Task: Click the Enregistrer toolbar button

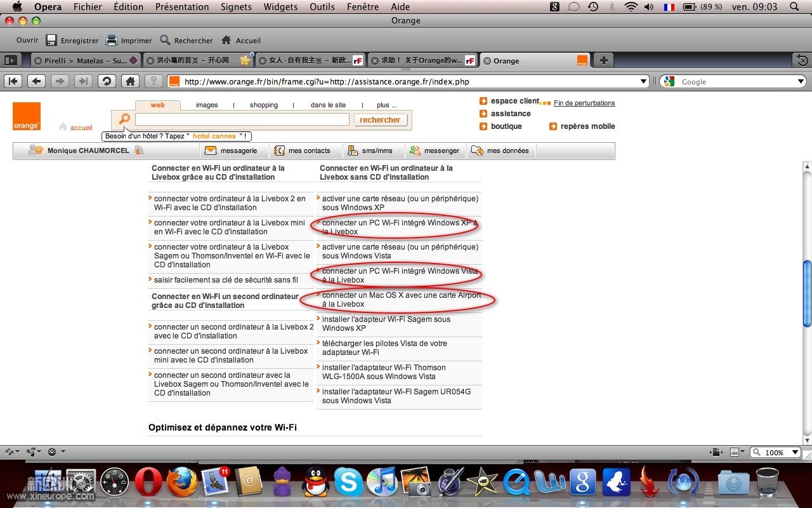Action: tap(72, 40)
